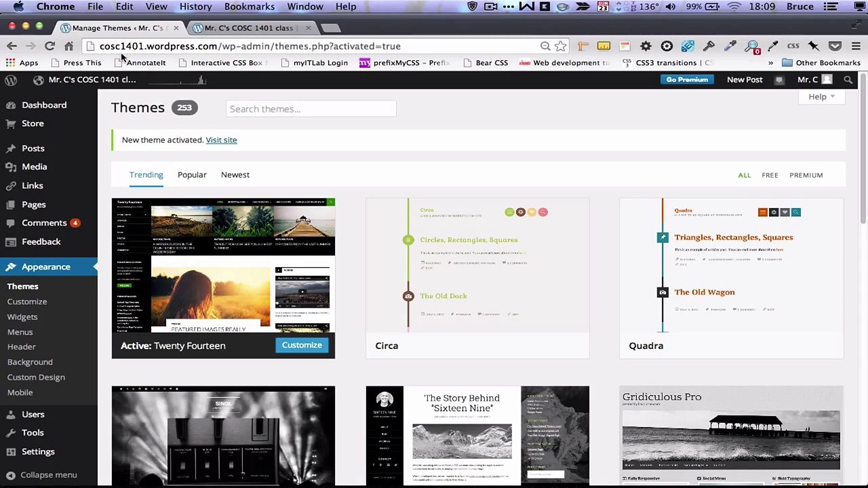Viewport: 868px width, 488px height.
Task: Select the Quadra theme thumbnail
Action: pos(732,265)
